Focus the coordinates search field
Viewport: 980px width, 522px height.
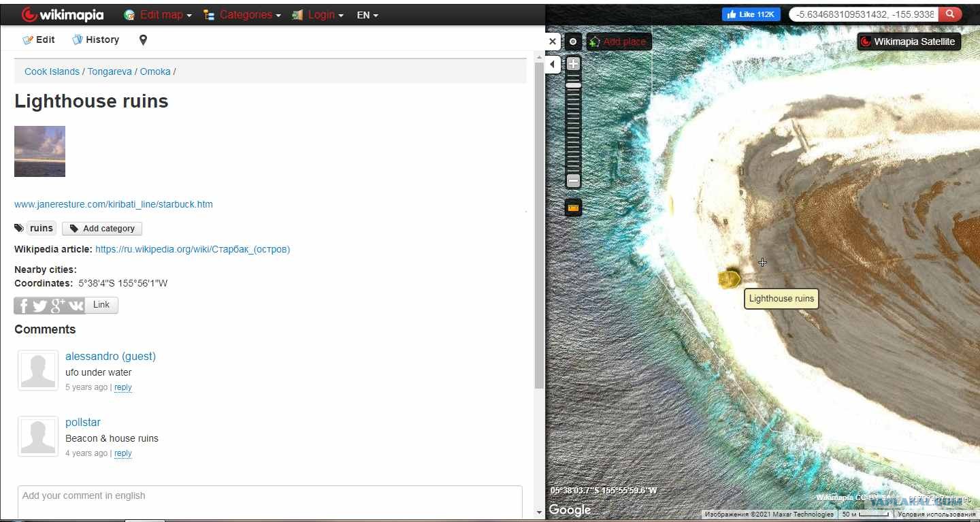[864, 14]
